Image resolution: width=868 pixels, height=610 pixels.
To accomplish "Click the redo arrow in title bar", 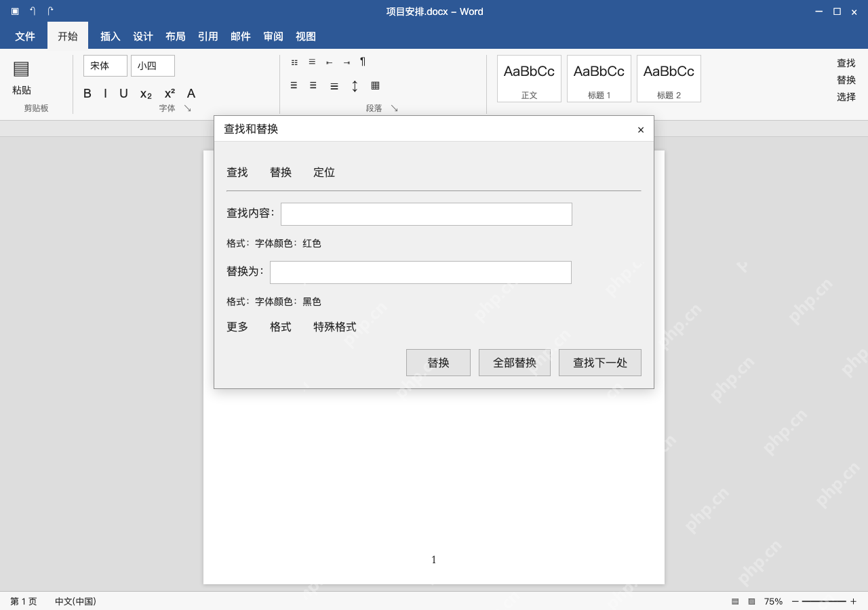I will click(x=50, y=11).
